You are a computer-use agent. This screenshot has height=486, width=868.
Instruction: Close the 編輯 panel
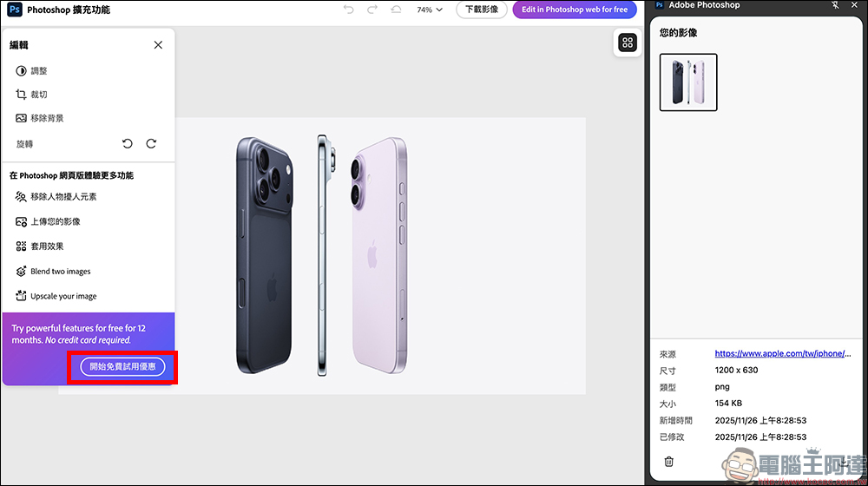(158, 45)
